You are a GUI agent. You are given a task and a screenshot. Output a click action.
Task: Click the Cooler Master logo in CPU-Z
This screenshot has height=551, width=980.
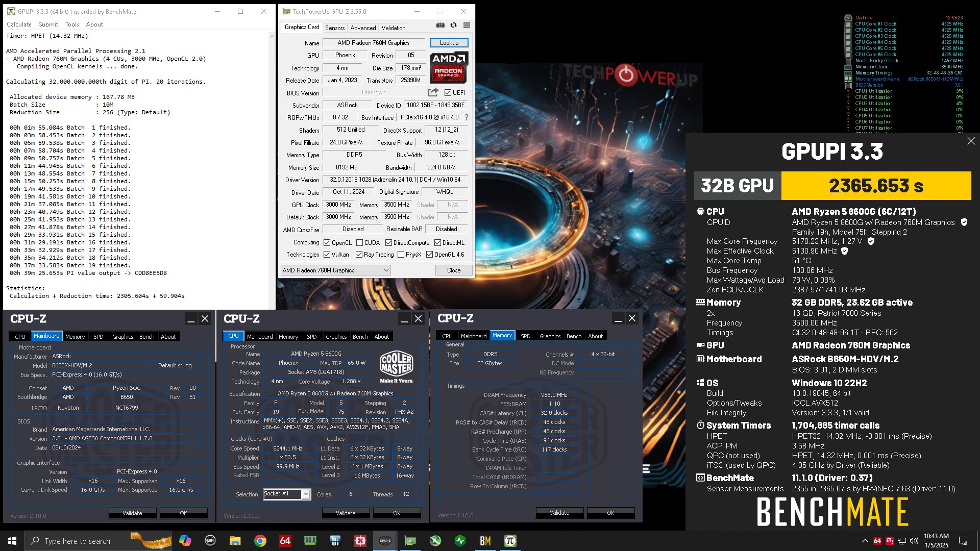[x=397, y=367]
